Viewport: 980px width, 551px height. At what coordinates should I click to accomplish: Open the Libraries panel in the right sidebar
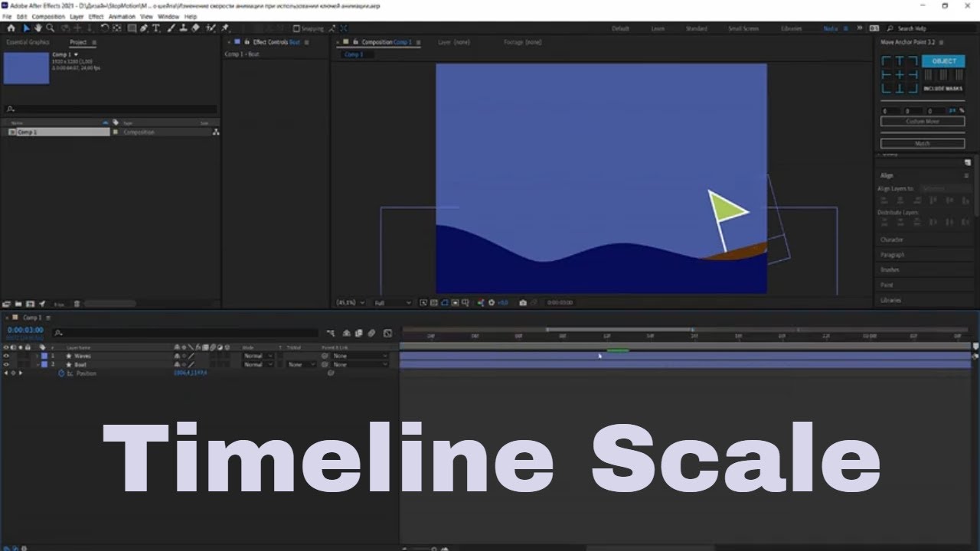point(890,300)
